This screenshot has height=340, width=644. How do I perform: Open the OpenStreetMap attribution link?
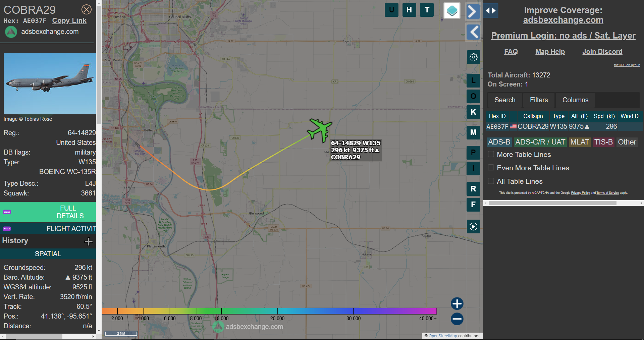(x=442, y=336)
